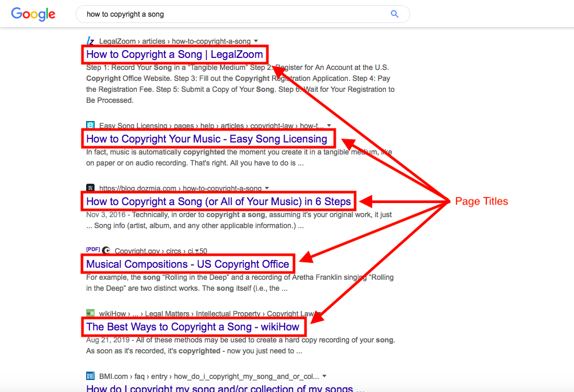Click the [PDF] label on Copyright.gov result
This screenshot has width=574, height=392.
pos(93,250)
